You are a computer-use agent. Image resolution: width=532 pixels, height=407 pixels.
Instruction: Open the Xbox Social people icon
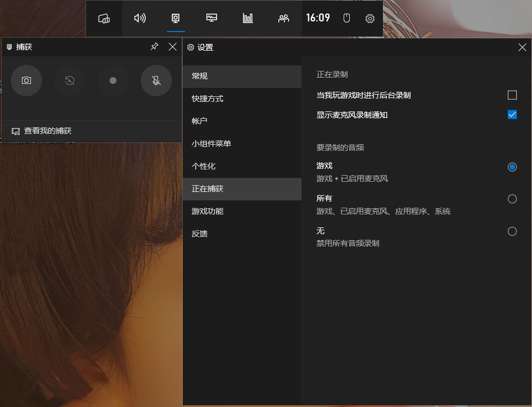click(x=283, y=19)
